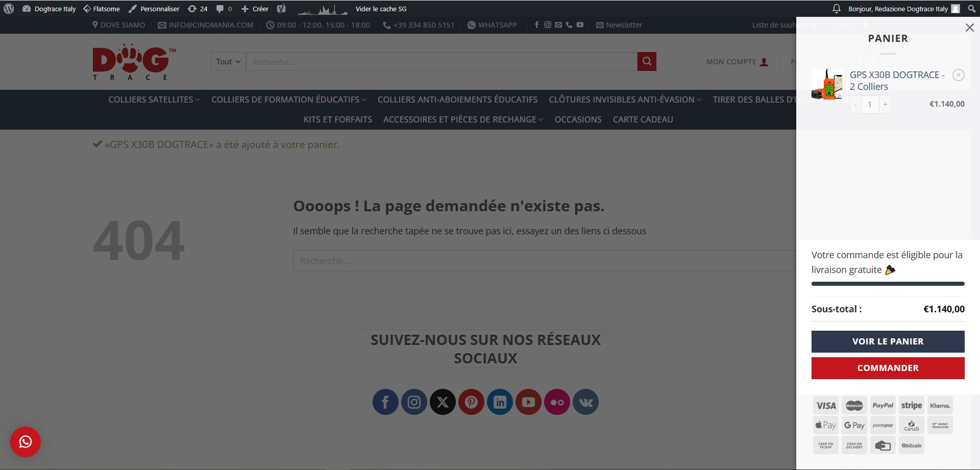Click the PayPal payment icon

(x=883, y=406)
